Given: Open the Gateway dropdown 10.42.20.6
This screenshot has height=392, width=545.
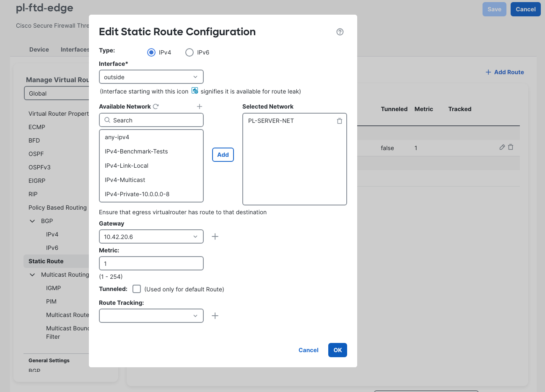Looking at the screenshot, I should [x=151, y=236].
